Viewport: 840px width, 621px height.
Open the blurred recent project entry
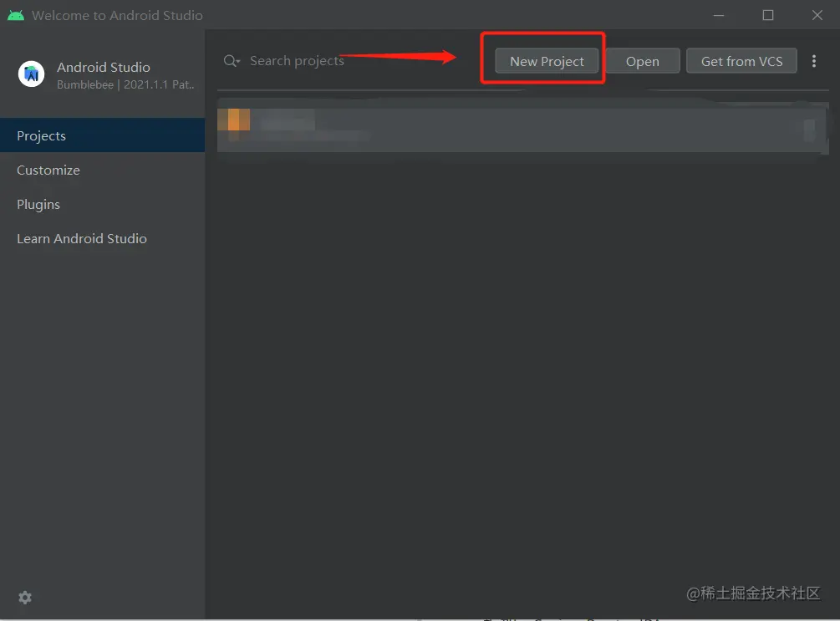tap(522, 130)
